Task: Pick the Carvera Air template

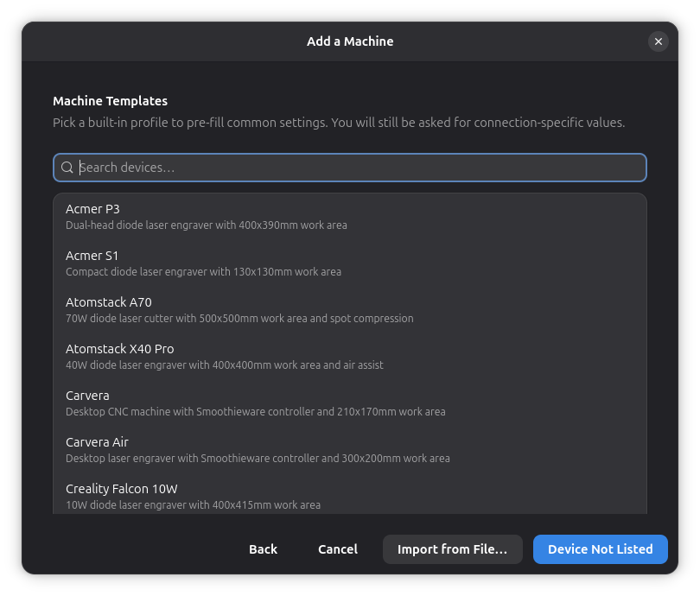Action: click(350, 450)
